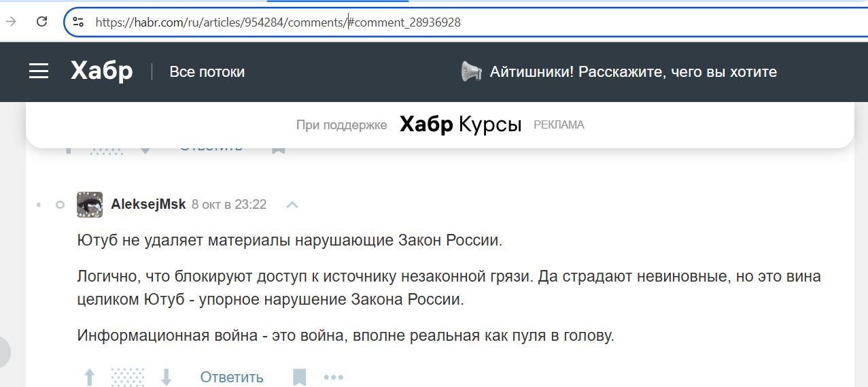View site information icon in address bar

pyautogui.click(x=78, y=22)
